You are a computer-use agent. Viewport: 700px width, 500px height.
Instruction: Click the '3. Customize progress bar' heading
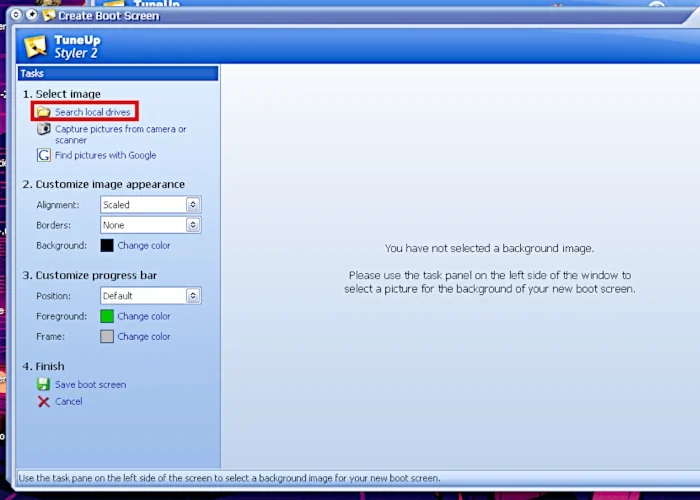(90, 275)
